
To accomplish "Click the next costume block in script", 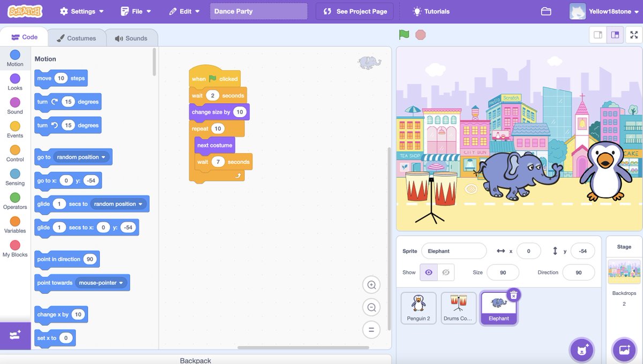I will (214, 145).
